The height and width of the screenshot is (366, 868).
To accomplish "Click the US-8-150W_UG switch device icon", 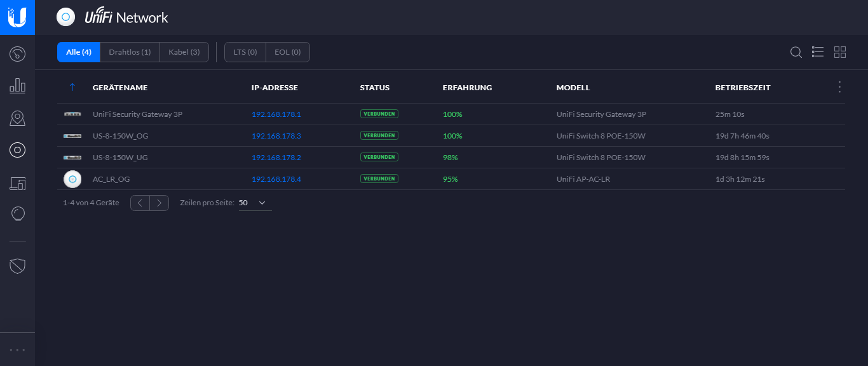I will (x=72, y=158).
